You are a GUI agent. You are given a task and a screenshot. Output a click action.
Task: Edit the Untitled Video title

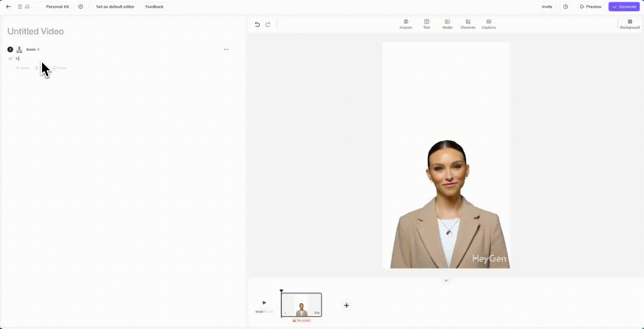pos(36,32)
